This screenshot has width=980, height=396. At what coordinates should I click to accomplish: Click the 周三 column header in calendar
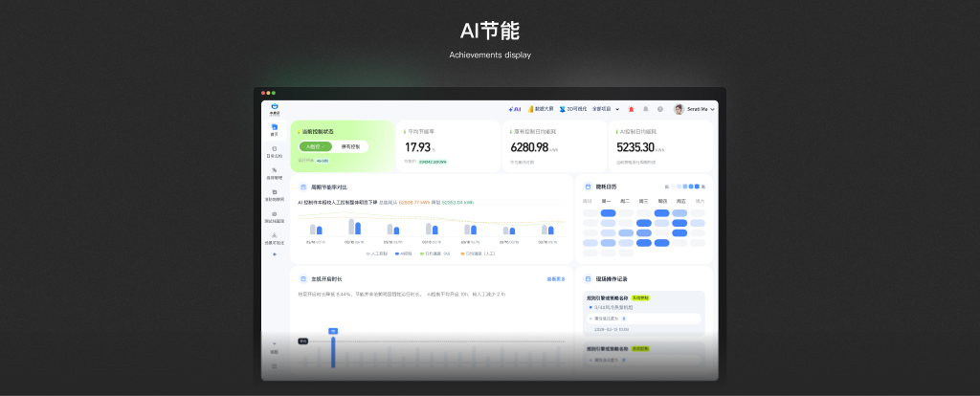(x=643, y=201)
